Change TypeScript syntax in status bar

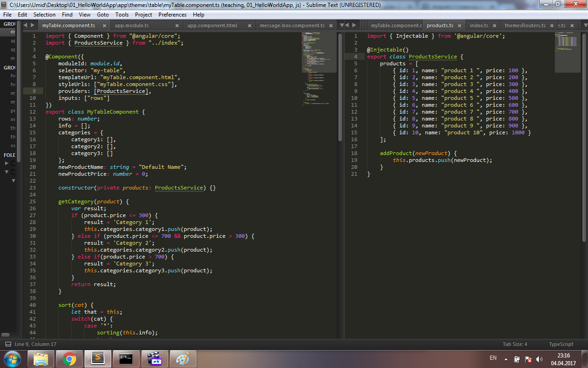click(561, 344)
